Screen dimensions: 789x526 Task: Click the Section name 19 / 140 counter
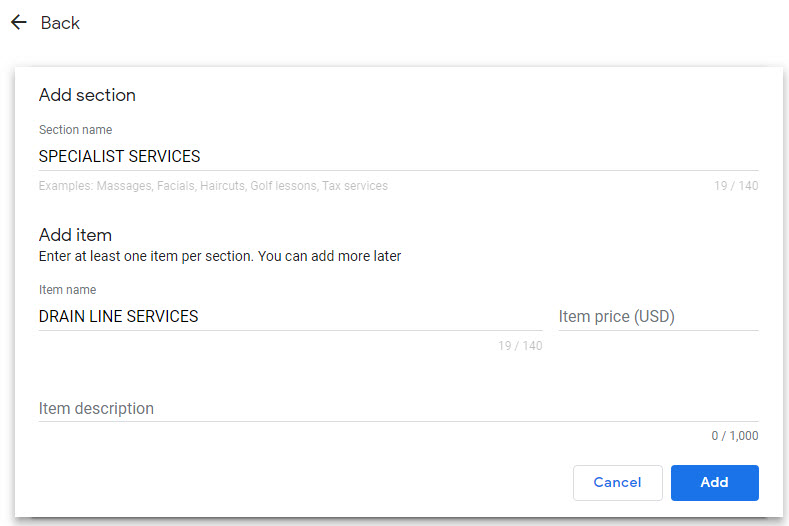[x=735, y=186]
